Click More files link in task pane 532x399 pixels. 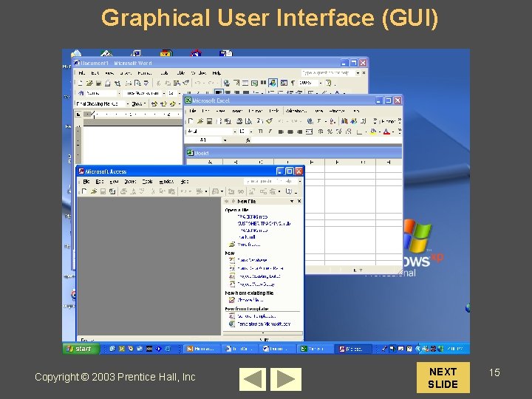pos(249,245)
